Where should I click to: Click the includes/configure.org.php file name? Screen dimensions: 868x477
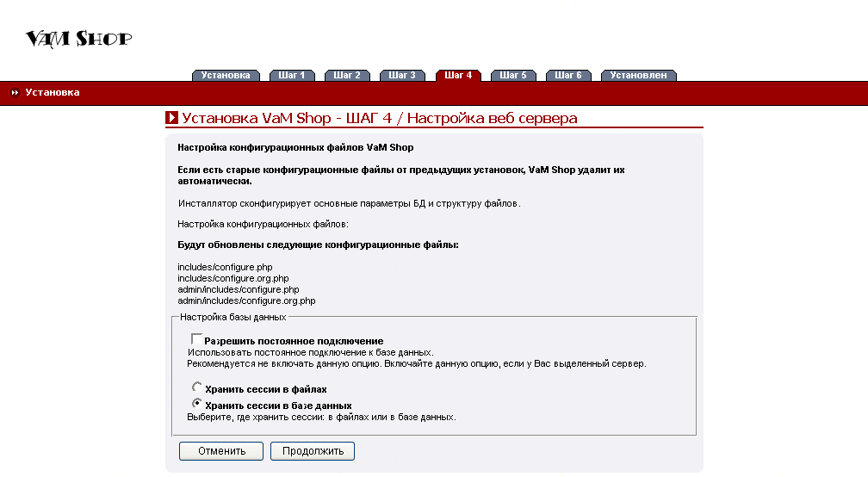pos(233,278)
